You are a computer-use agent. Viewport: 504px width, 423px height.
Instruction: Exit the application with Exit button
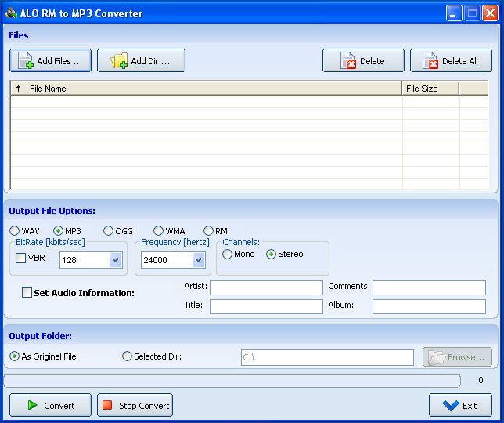(x=460, y=405)
